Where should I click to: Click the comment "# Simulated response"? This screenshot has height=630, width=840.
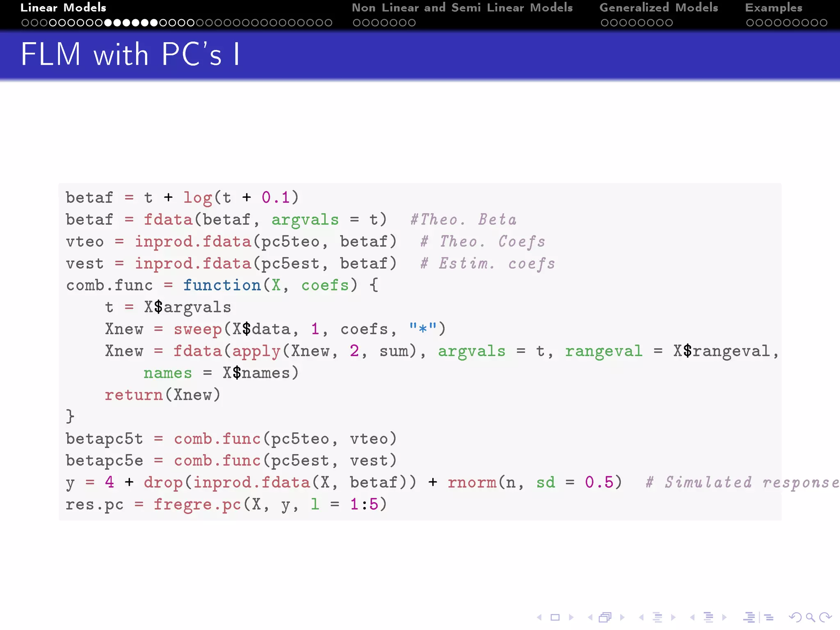point(742,483)
